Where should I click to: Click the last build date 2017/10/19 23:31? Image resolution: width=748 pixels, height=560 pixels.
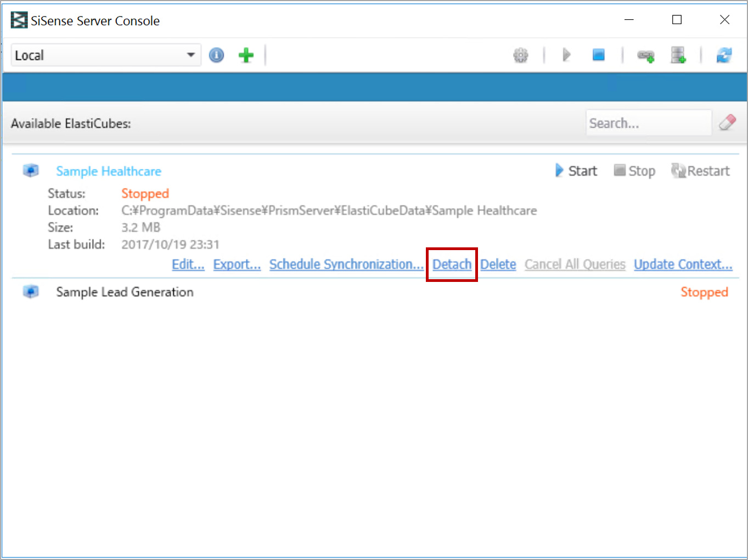tap(170, 244)
